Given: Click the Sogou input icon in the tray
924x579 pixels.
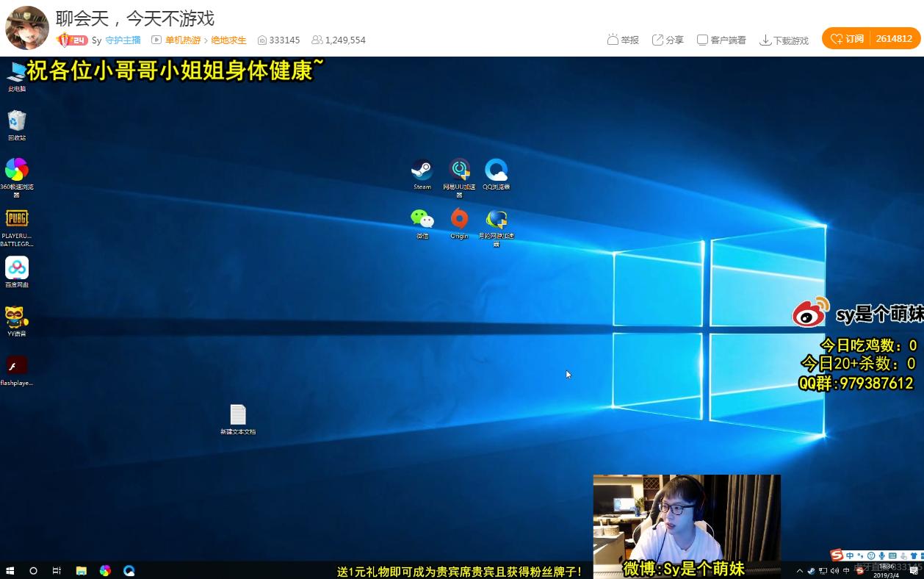Looking at the screenshot, I should pyautogui.click(x=860, y=571).
